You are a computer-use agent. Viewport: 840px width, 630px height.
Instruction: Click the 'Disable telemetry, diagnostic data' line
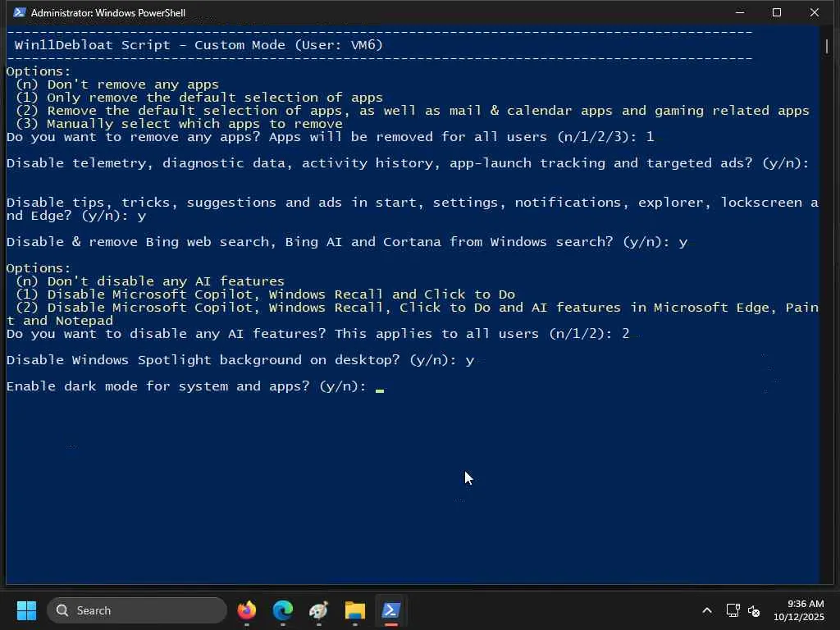tap(408, 163)
